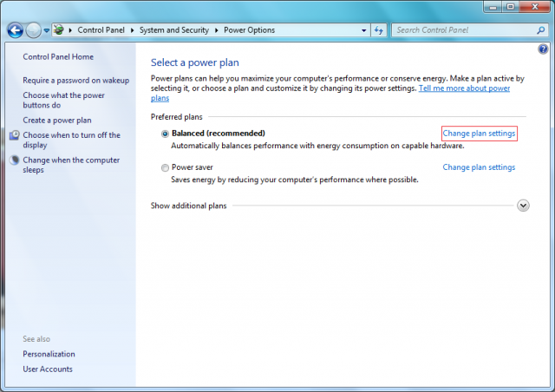
Task: Open Choose when to turn off display
Action: point(71,140)
